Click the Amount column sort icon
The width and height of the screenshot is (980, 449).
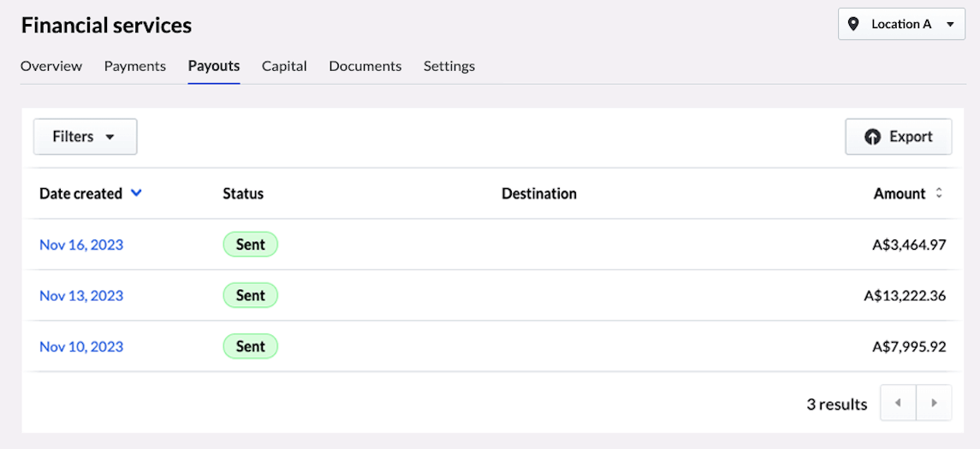939,193
